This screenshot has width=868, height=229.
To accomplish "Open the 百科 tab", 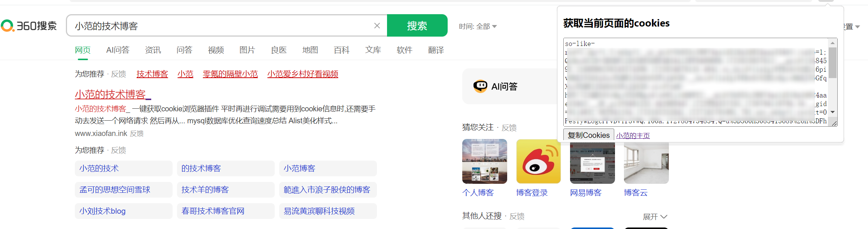I will coord(342,50).
